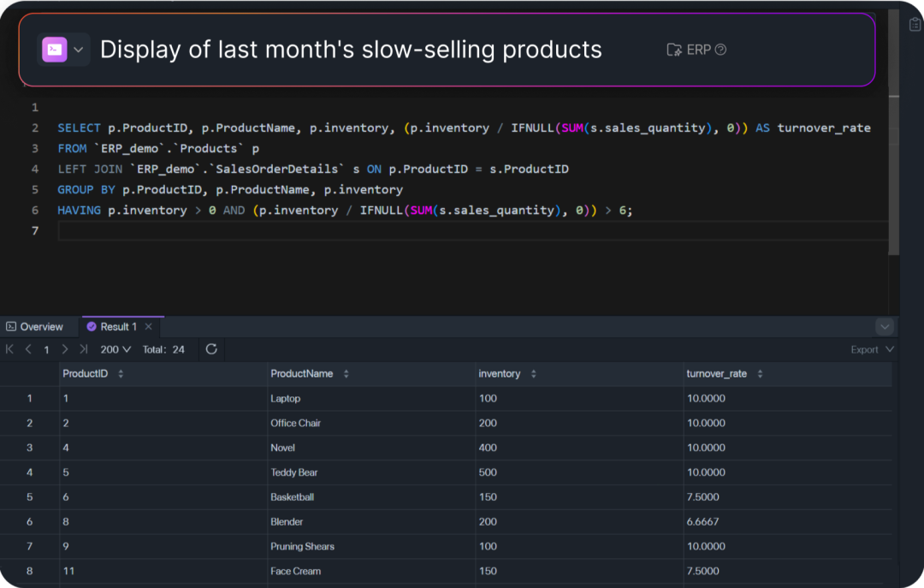Open the 200 rows page size dropdown
The width and height of the screenshot is (924, 588).
click(x=115, y=349)
